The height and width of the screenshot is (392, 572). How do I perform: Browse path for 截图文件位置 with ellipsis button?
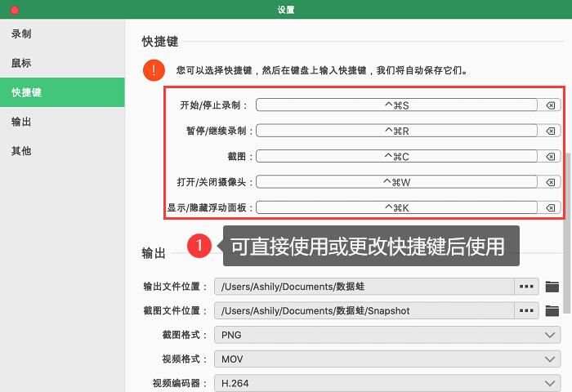(x=526, y=310)
